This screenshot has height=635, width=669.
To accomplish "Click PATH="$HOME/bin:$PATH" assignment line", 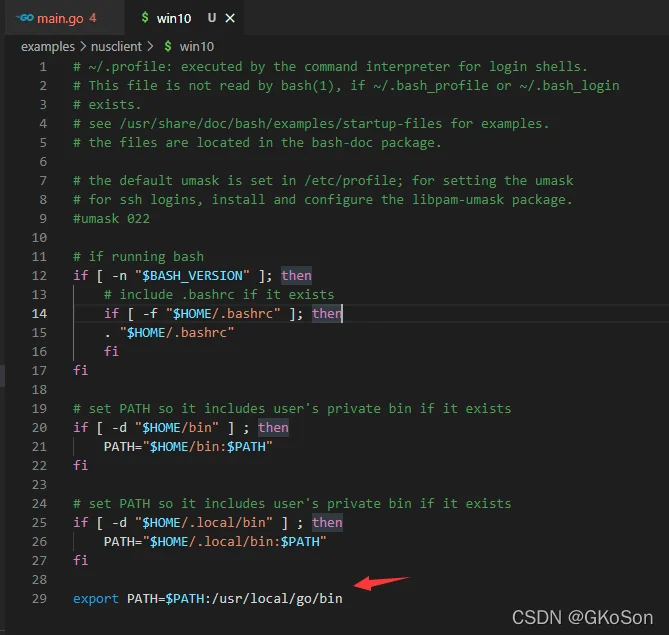I will 188,447.
